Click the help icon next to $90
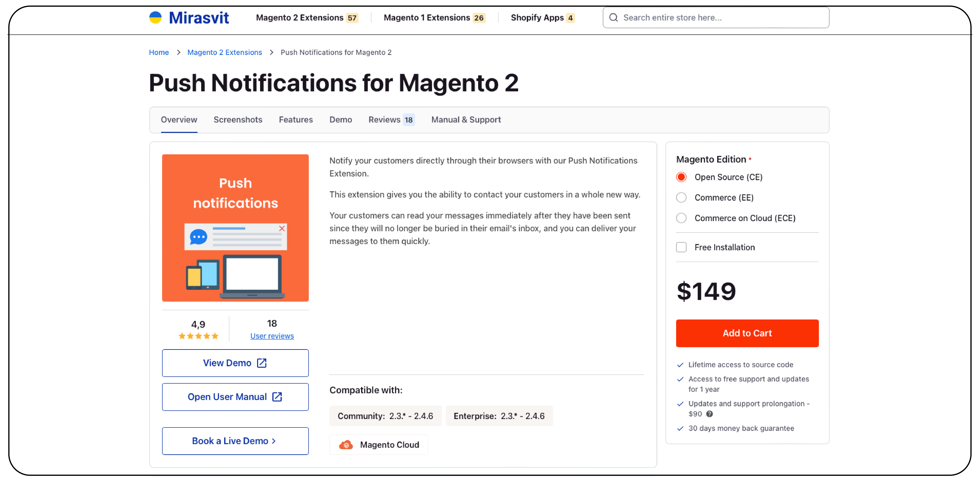The height and width of the screenshot is (483, 980). point(709,414)
